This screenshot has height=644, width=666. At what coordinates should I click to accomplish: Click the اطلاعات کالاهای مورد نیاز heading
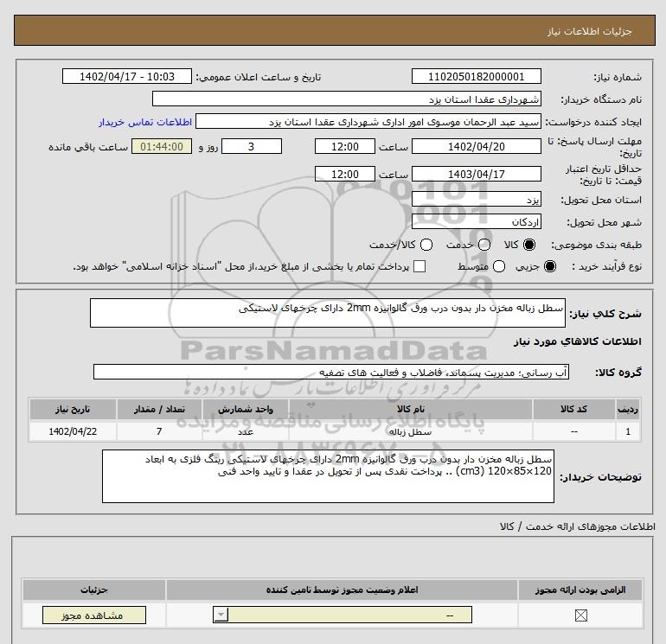point(578,341)
